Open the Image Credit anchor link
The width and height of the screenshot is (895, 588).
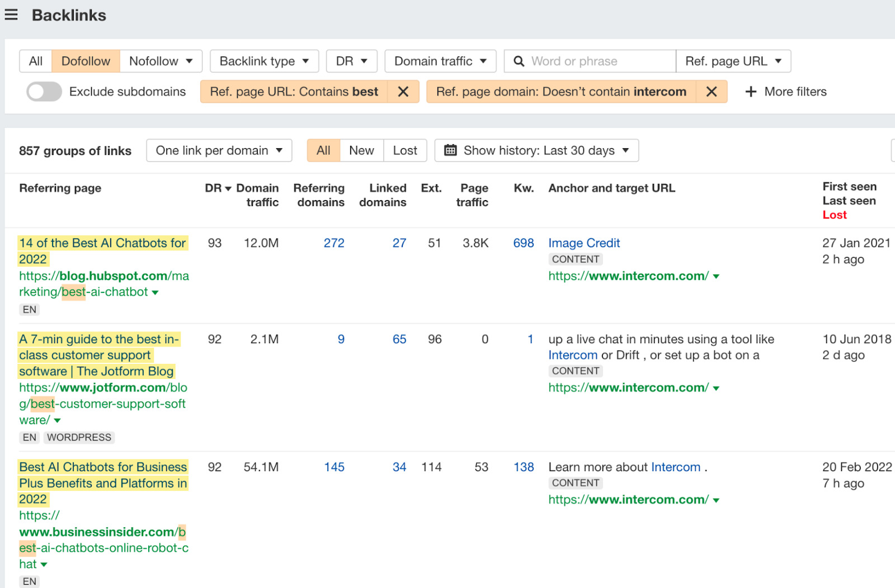(583, 243)
